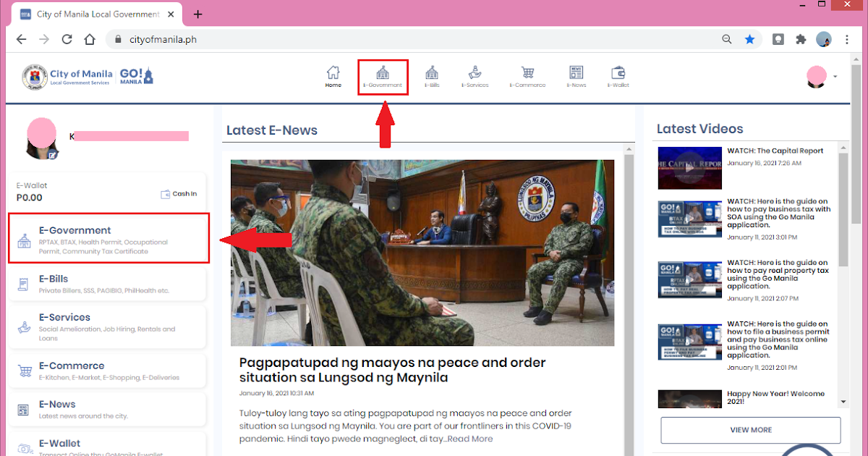Click the VIEW MORE button under Latest Videos

pos(750,429)
